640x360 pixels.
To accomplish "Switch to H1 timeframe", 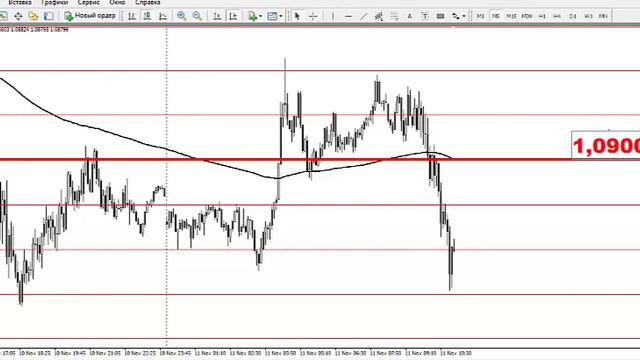I will (x=542, y=16).
